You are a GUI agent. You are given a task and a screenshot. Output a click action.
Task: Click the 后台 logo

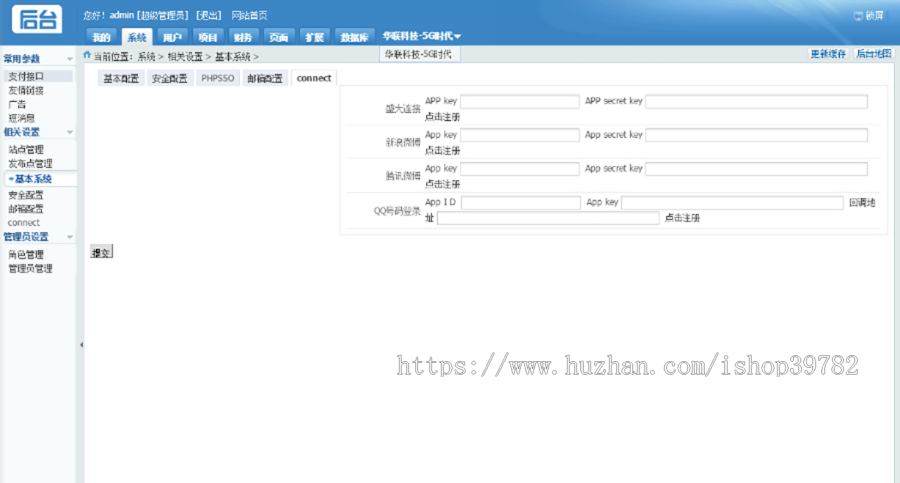[x=37, y=20]
